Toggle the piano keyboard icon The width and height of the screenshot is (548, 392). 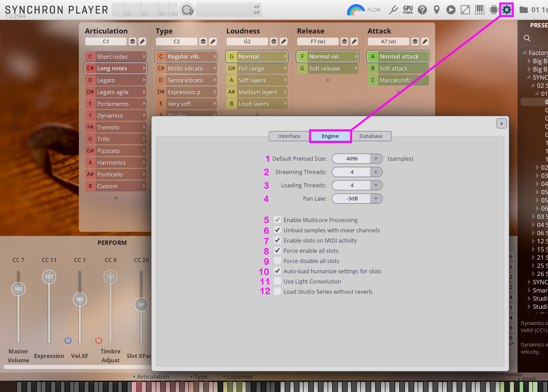pyautogui.click(x=479, y=10)
